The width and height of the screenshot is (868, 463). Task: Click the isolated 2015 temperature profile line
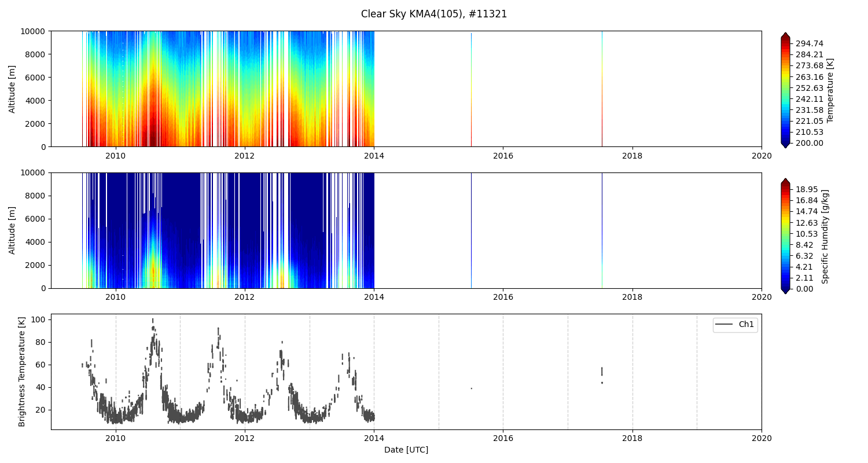(x=471, y=90)
